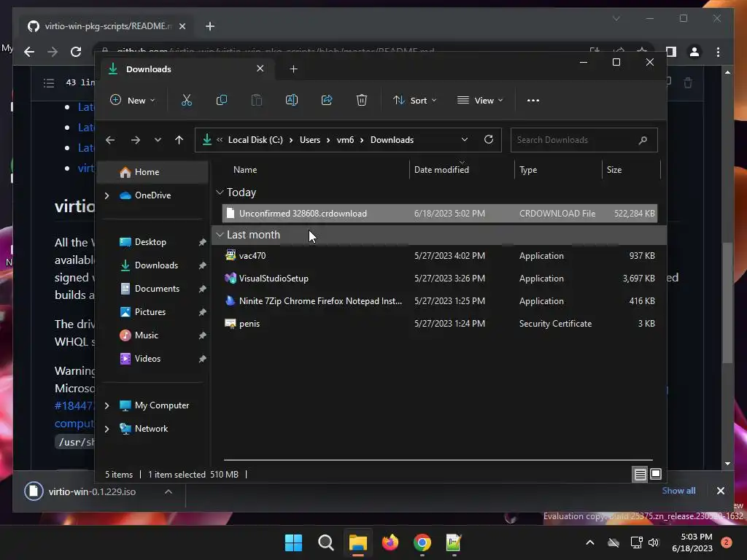Open Downloads in quick access

(156, 265)
